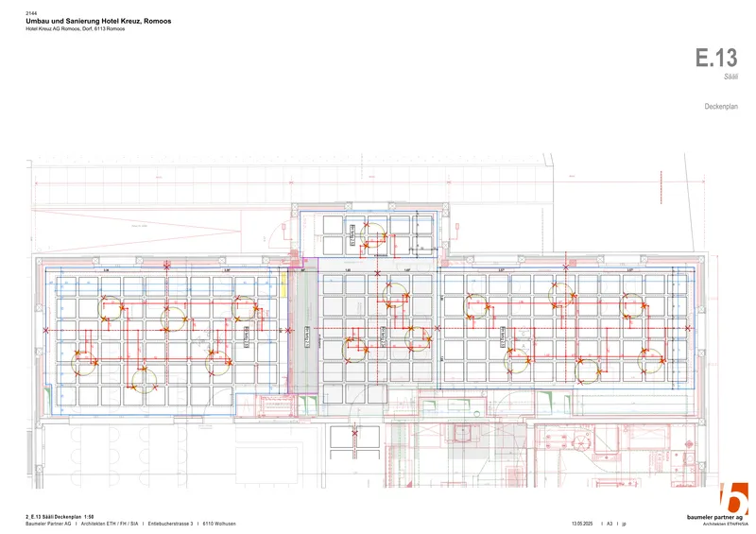Select the A3 paper size label

click(x=610, y=524)
